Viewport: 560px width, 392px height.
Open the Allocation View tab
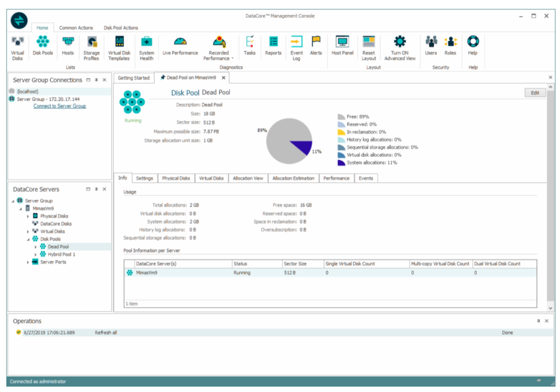(x=249, y=178)
